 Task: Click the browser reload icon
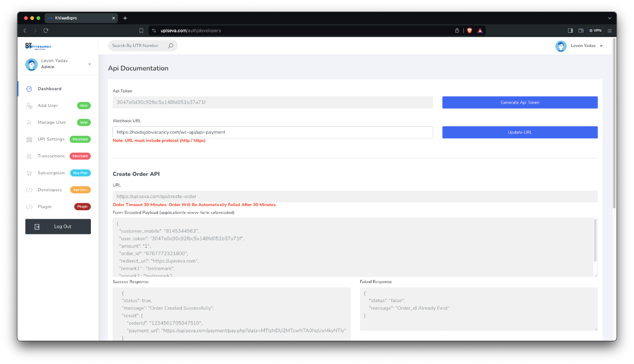(x=46, y=31)
